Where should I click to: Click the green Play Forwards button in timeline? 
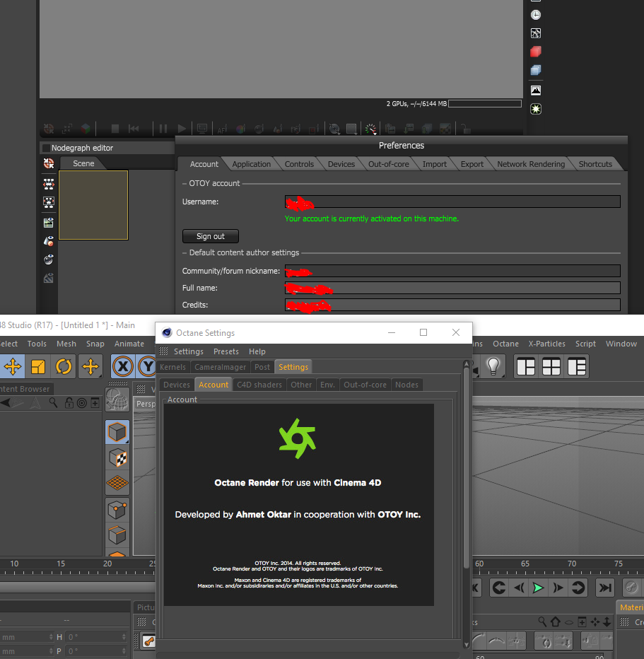point(538,588)
